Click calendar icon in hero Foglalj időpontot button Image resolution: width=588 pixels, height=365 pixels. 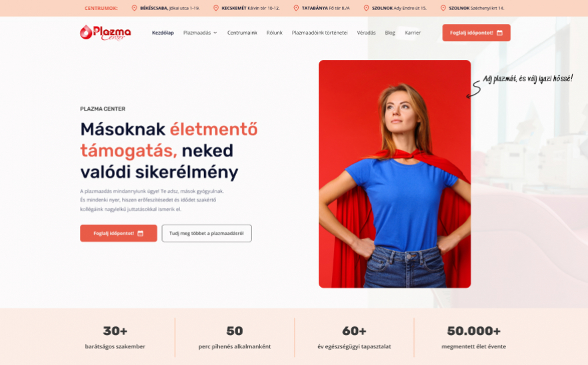(140, 234)
